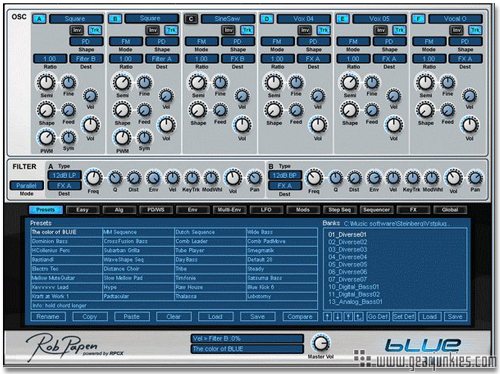
Task: Select bank 03_Diverse03
Action: (x=348, y=250)
